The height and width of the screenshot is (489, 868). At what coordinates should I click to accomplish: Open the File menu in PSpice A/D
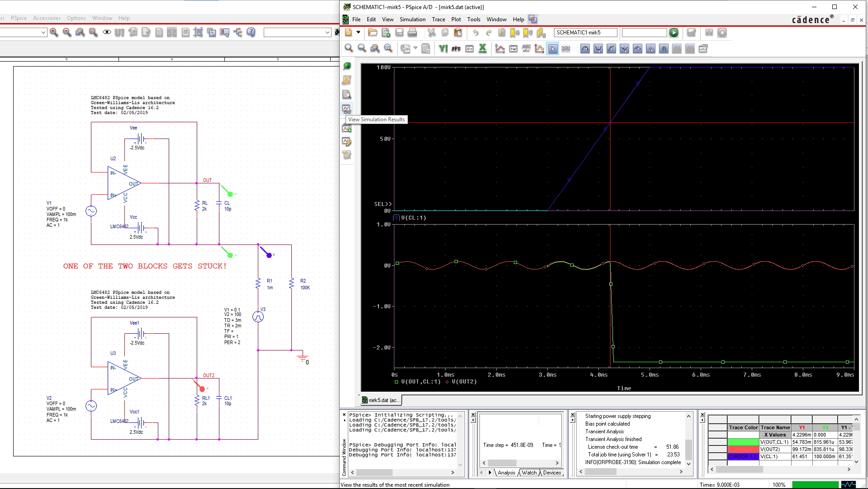tap(356, 19)
